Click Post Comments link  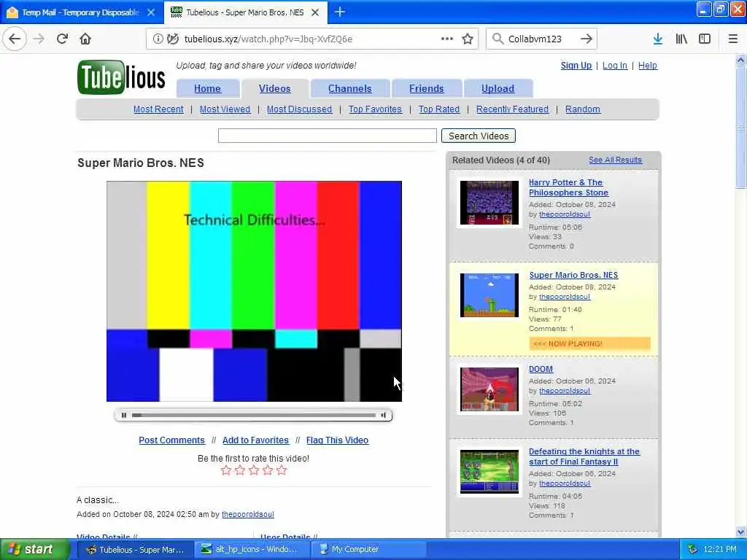tap(171, 440)
